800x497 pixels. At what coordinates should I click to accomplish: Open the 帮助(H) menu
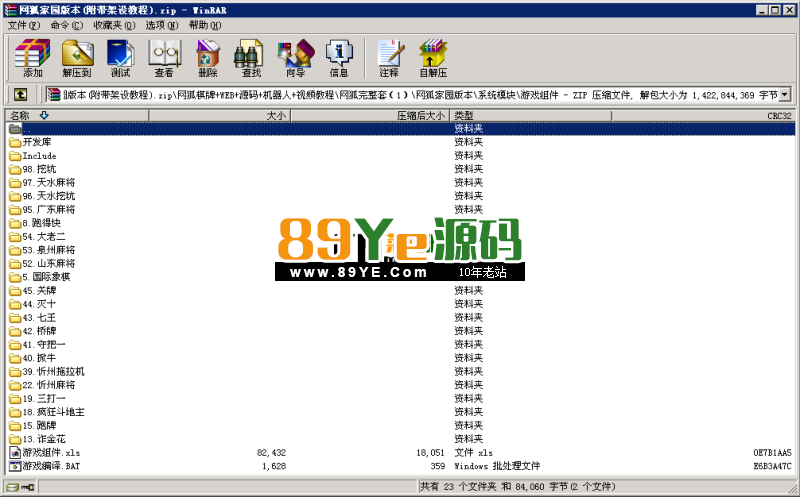point(205,25)
